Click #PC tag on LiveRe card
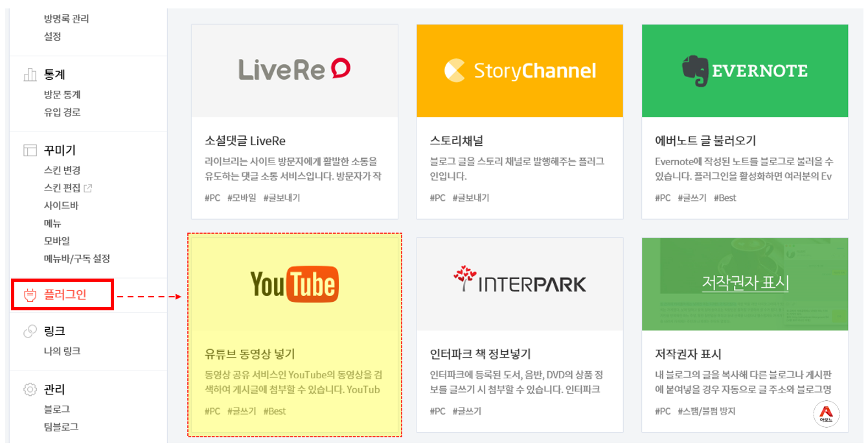This screenshot has height=447, width=868. (x=212, y=198)
